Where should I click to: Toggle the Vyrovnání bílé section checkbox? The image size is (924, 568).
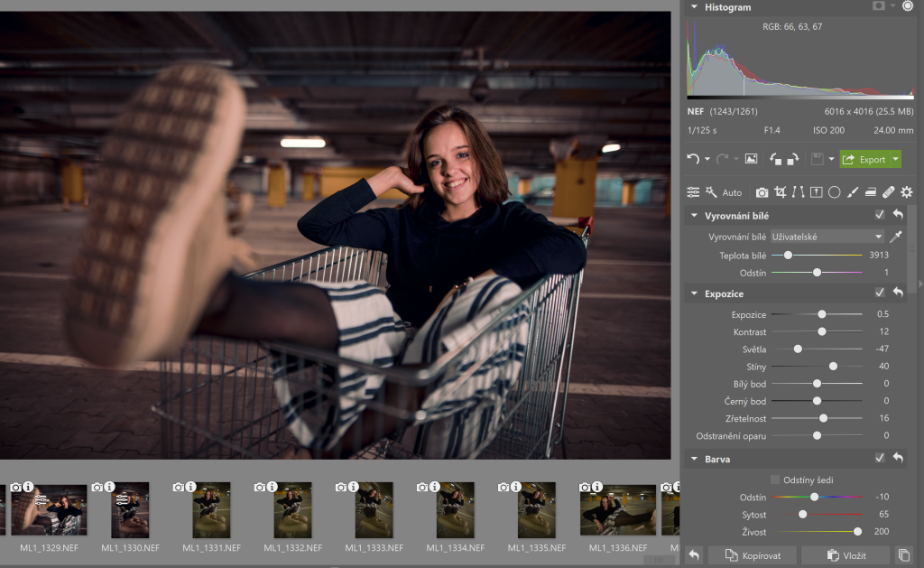880,215
